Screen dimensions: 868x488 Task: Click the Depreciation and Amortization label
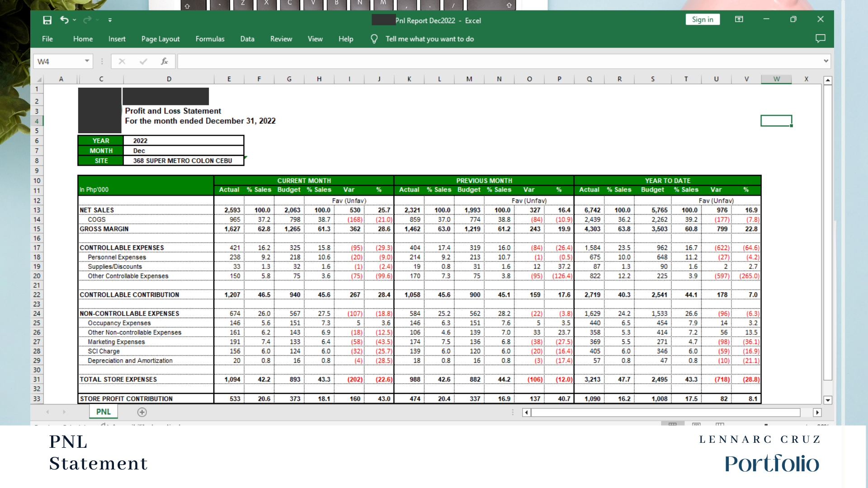click(130, 361)
